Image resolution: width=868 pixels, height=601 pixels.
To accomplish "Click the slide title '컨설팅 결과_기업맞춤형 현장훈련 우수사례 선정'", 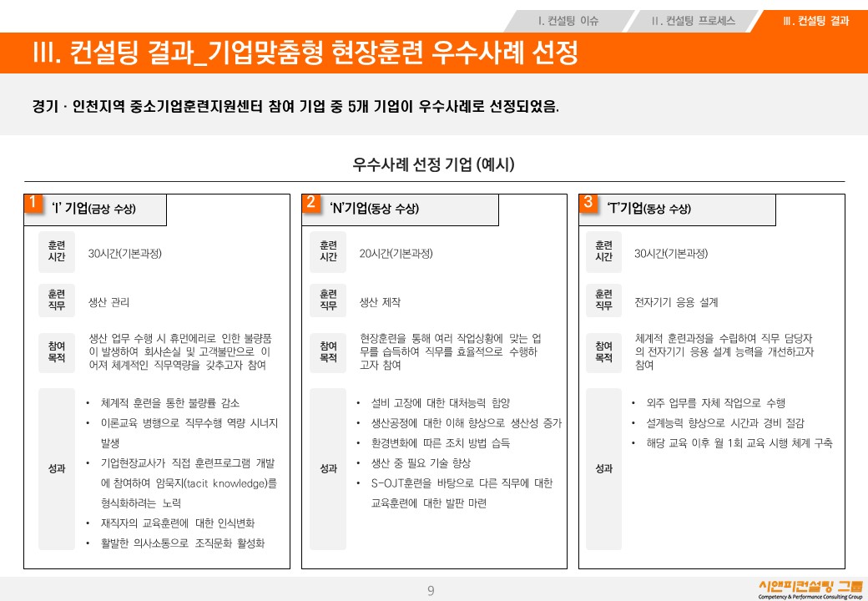I will (x=324, y=53).
